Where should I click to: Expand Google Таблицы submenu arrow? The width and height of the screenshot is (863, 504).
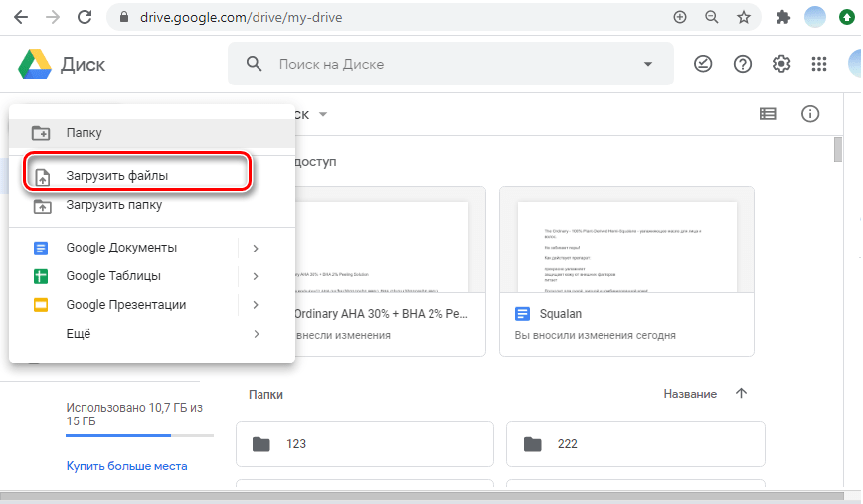pyautogui.click(x=256, y=276)
